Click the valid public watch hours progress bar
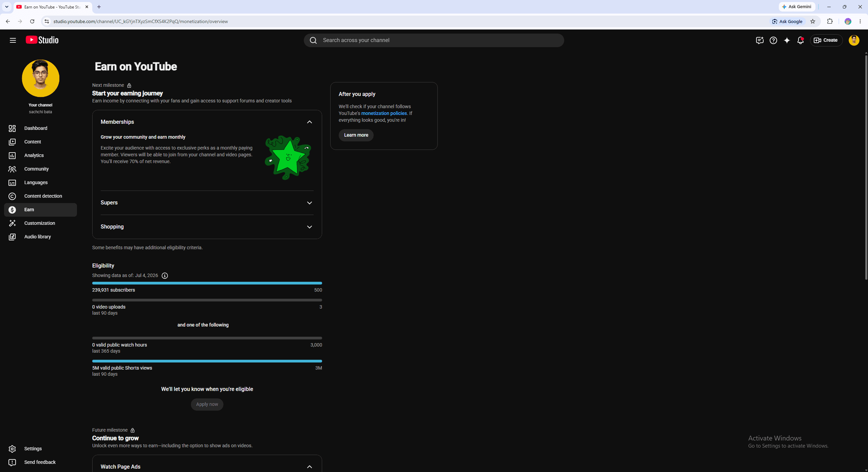This screenshot has height=472, width=868. pos(207,338)
